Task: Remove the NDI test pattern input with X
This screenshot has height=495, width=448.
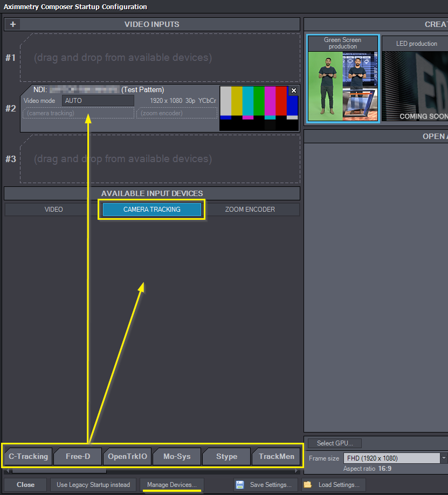Action: pyautogui.click(x=293, y=90)
